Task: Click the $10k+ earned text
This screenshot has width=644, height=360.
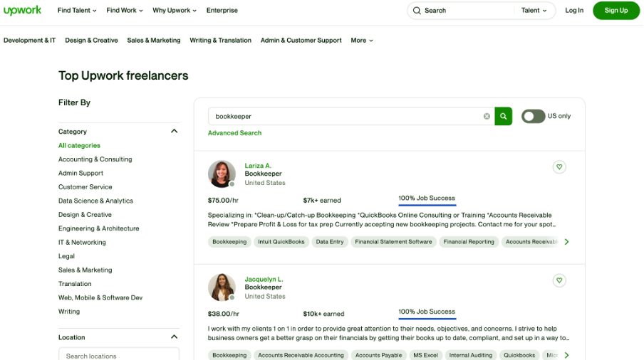Action: 323,314
